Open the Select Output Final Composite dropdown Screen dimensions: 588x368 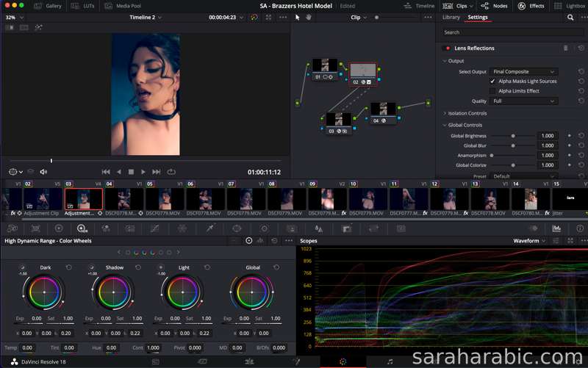pos(523,71)
